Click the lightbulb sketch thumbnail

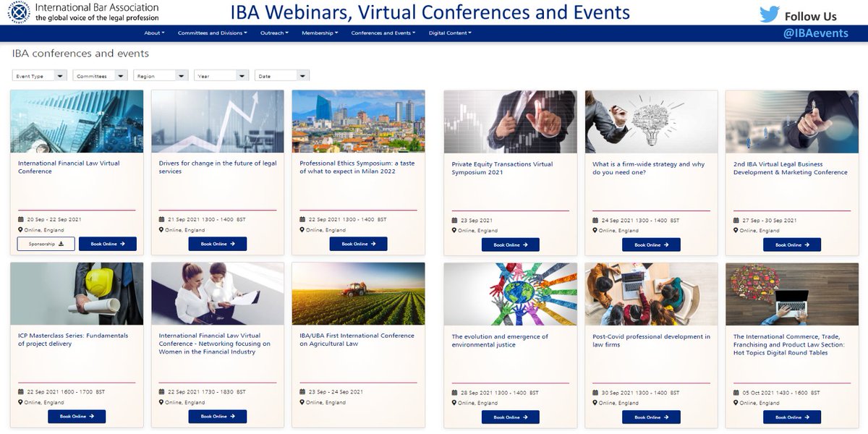tap(651, 122)
